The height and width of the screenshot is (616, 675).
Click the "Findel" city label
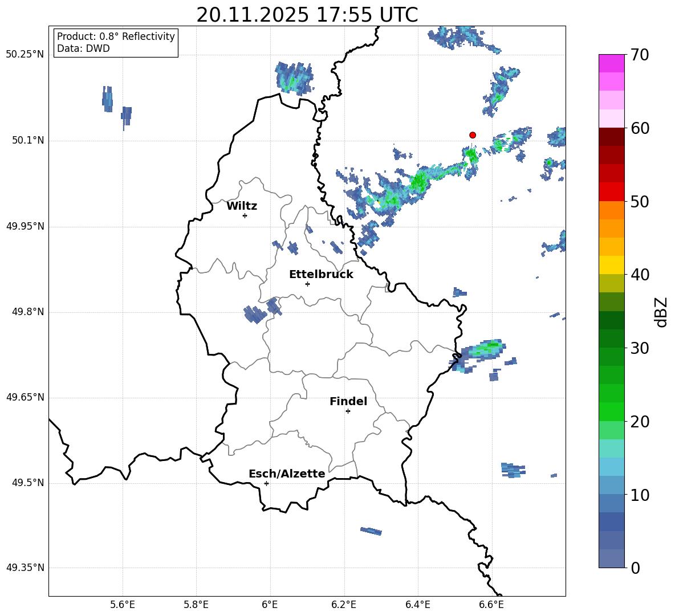pos(348,401)
